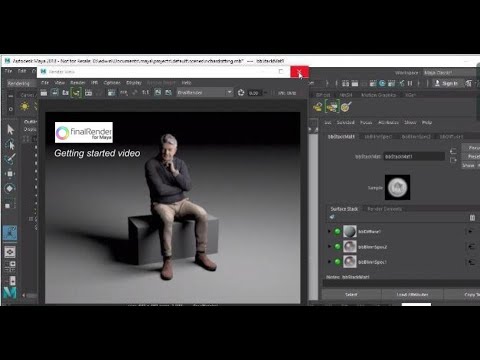The width and height of the screenshot is (480, 360).
Task: Open the Display menu in Render View
Action: click(x=134, y=83)
